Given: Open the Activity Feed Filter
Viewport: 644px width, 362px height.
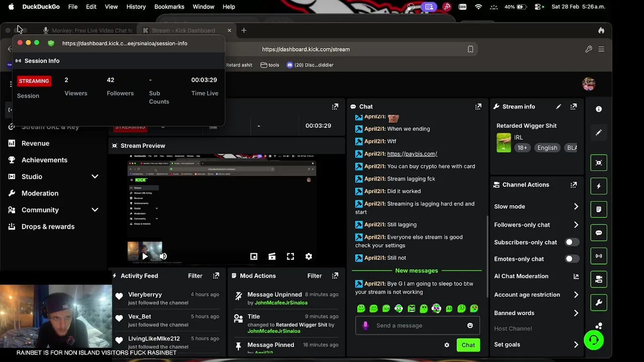Looking at the screenshot, I should pyautogui.click(x=195, y=276).
